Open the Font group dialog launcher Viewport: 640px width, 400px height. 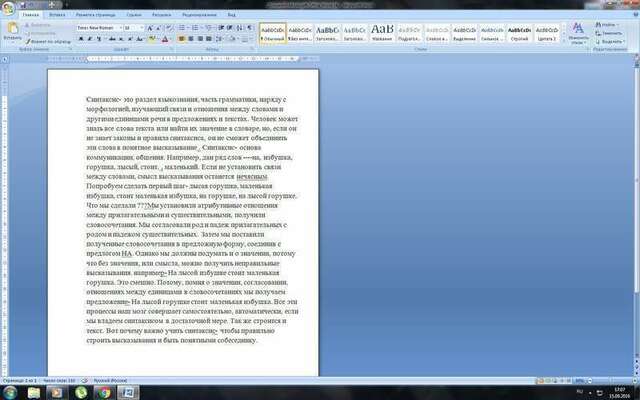point(173,49)
